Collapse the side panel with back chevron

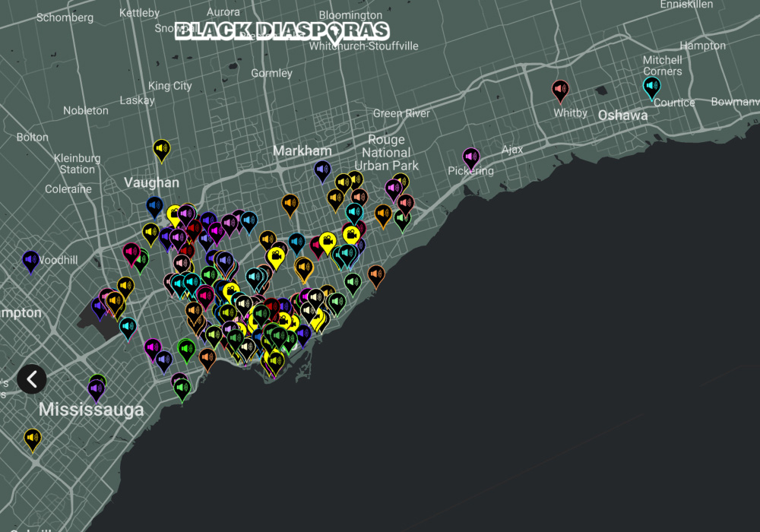[x=32, y=378]
